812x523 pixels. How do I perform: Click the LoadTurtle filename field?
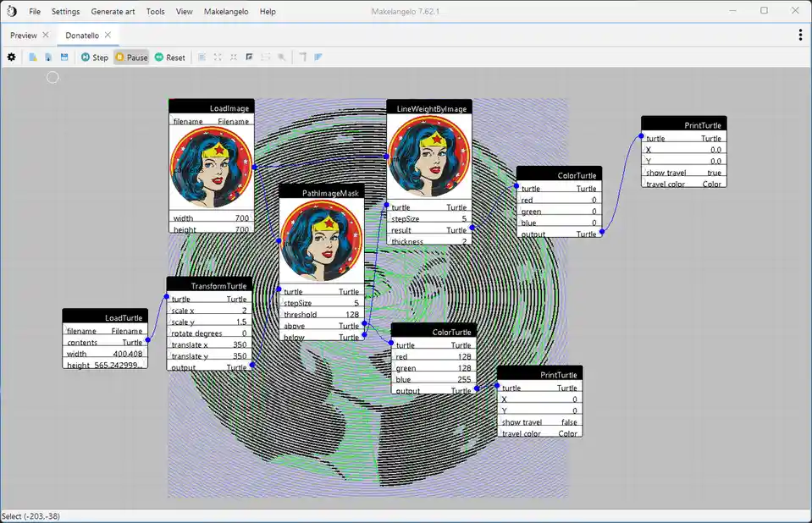[105, 330]
